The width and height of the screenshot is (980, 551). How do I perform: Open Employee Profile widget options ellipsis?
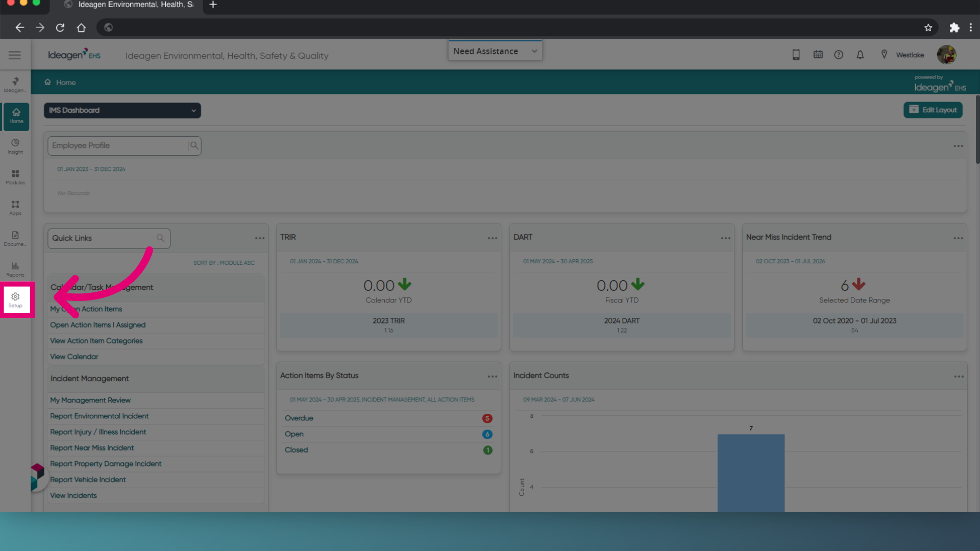click(958, 146)
